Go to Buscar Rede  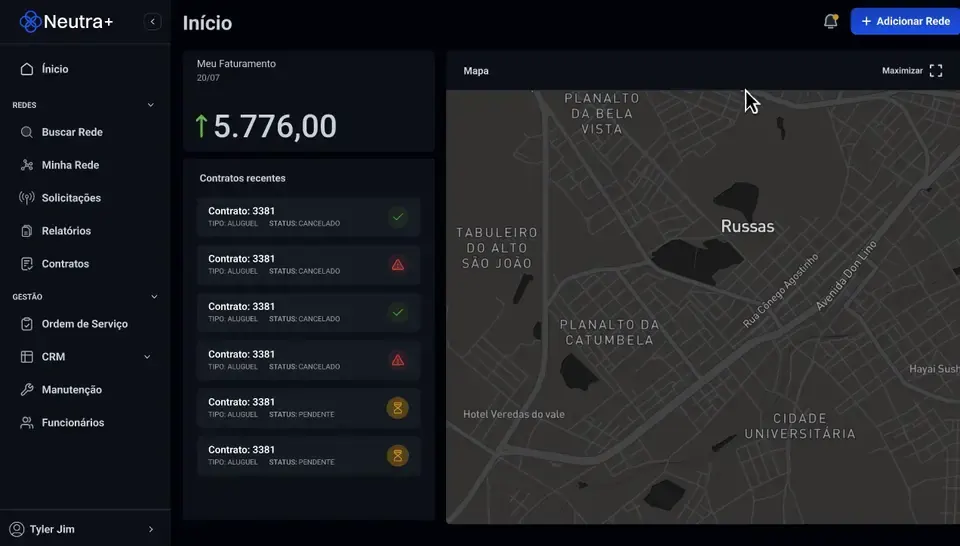tap(72, 132)
